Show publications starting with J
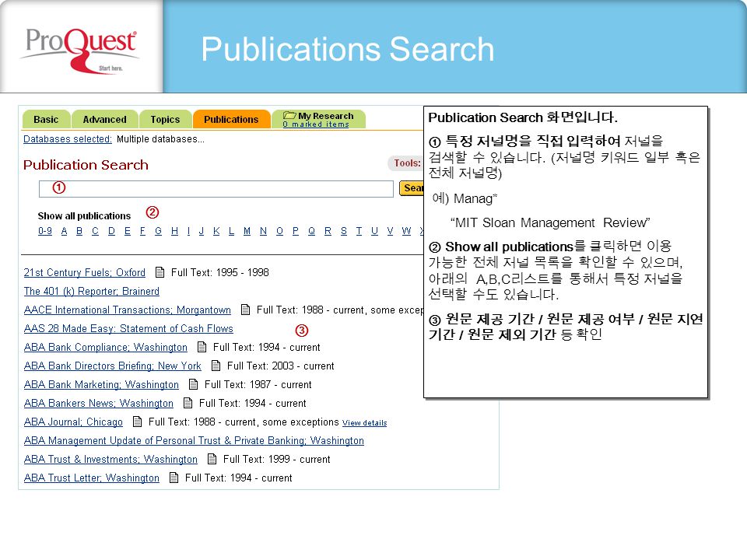The image size is (747, 560). [x=201, y=231]
